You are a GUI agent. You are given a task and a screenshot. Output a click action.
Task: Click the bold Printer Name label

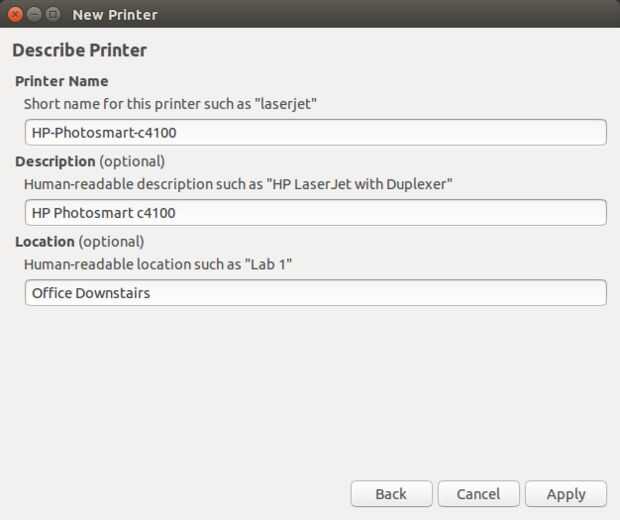point(61,81)
